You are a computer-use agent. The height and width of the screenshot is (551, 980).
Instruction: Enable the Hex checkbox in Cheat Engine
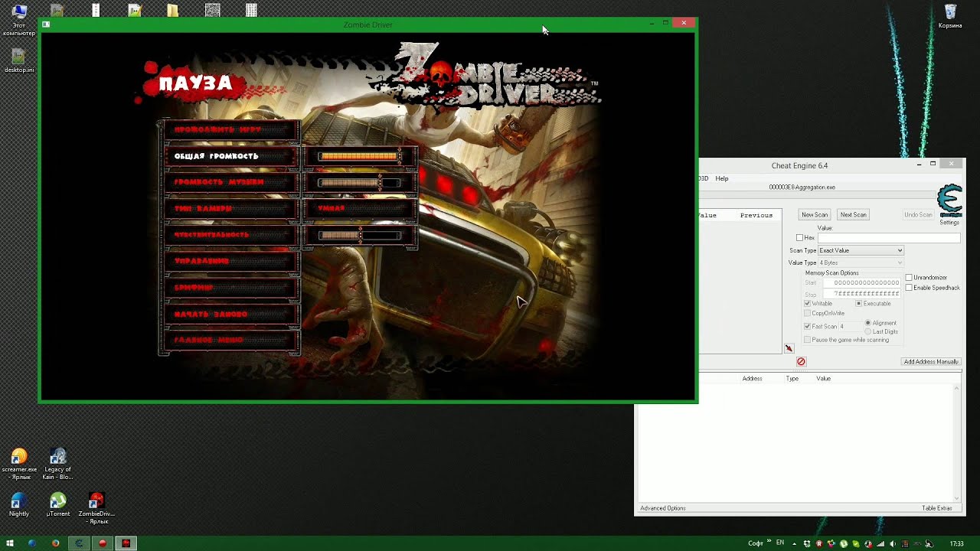[x=800, y=238]
